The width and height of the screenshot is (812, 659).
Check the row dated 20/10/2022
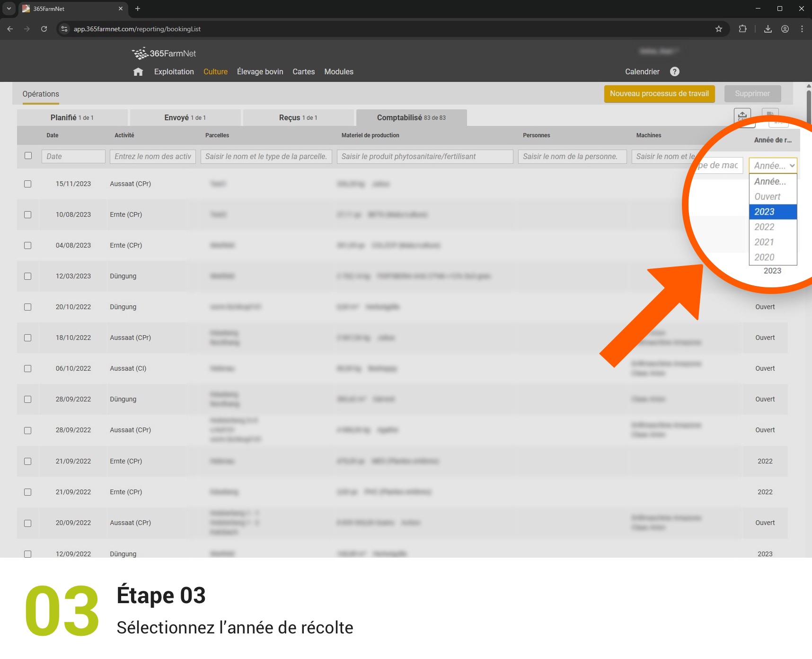coord(28,307)
